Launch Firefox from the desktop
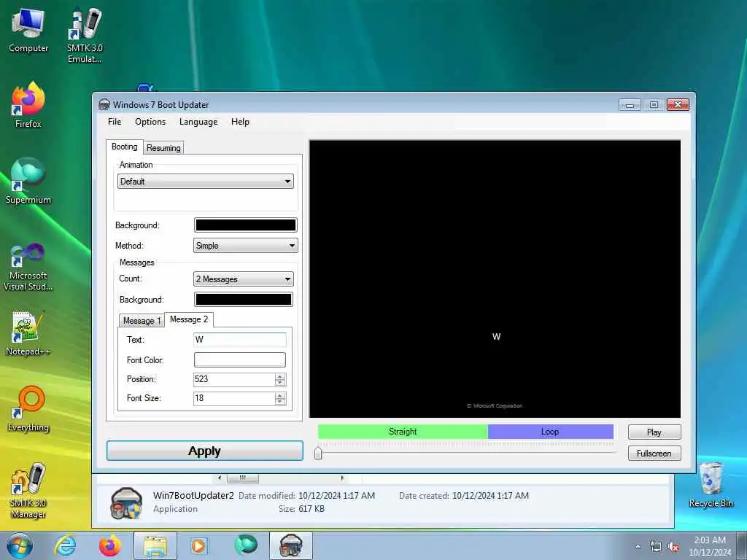The image size is (747, 560). click(x=28, y=106)
